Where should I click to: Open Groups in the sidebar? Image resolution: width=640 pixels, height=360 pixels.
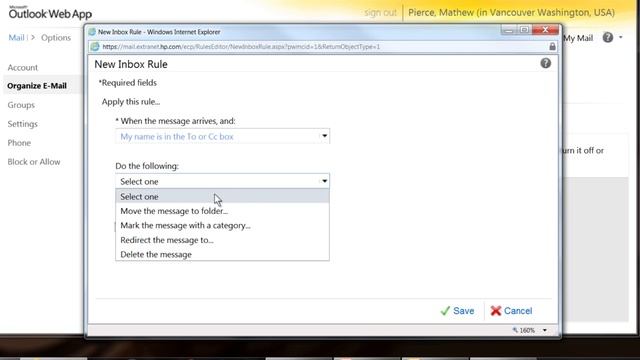(21, 105)
